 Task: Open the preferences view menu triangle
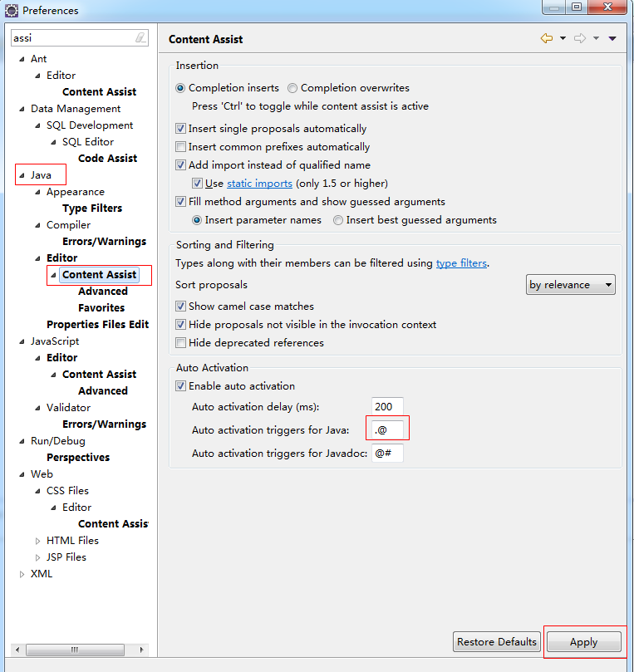pyautogui.click(x=612, y=38)
